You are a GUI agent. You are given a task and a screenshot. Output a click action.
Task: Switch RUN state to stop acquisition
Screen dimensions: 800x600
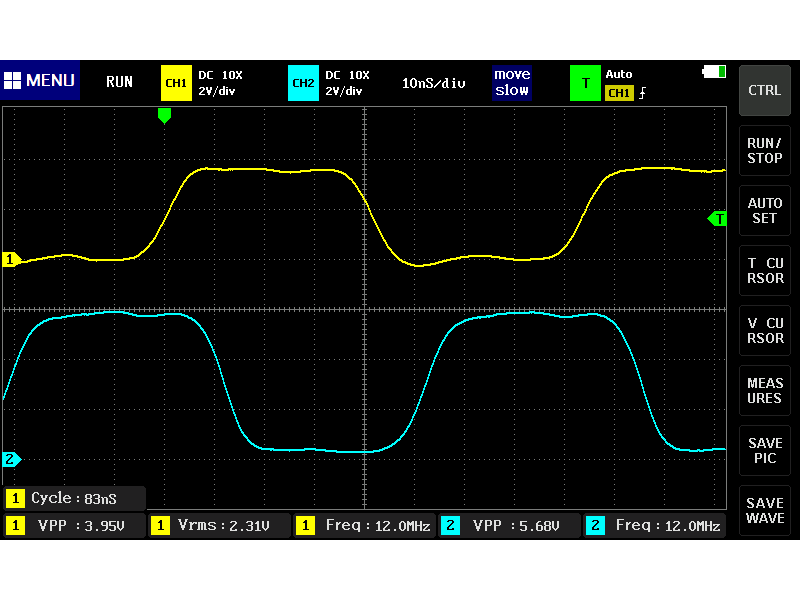point(119,83)
